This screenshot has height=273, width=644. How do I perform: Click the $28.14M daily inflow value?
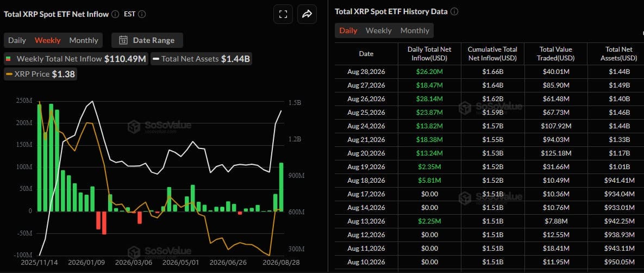point(430,98)
